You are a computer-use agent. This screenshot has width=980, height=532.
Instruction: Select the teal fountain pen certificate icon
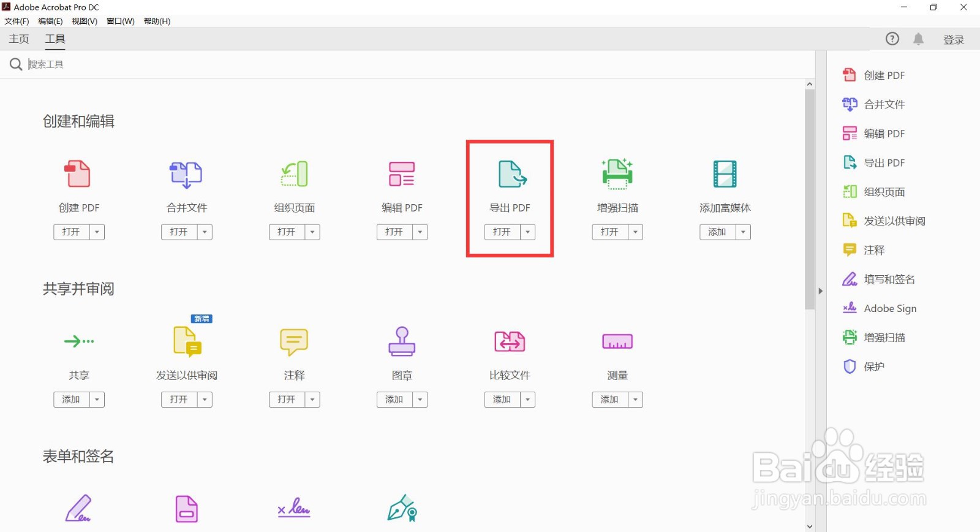coord(402,509)
